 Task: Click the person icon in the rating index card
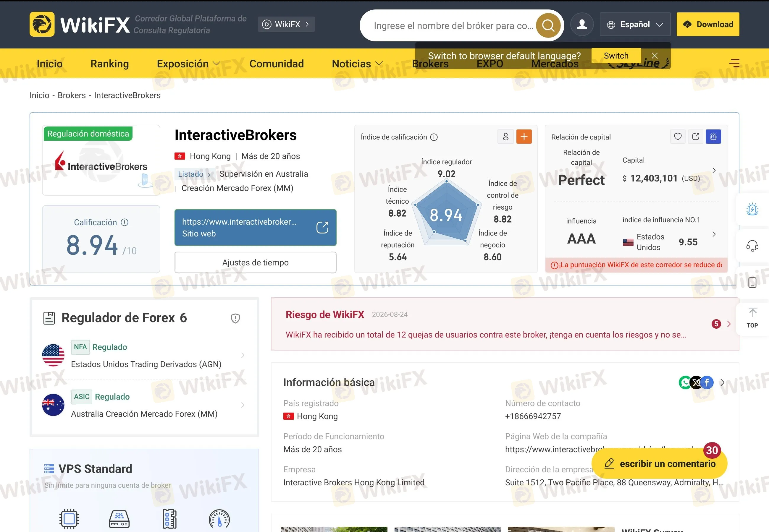(x=505, y=137)
